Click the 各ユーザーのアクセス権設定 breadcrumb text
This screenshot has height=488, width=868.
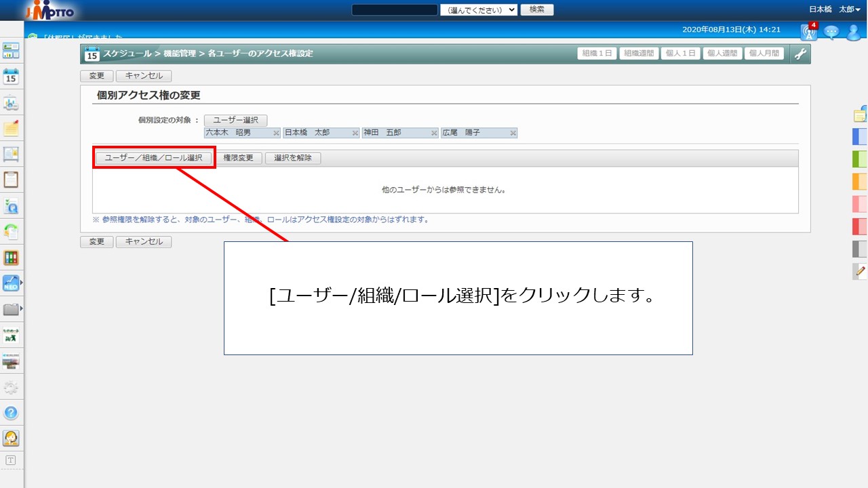point(260,54)
